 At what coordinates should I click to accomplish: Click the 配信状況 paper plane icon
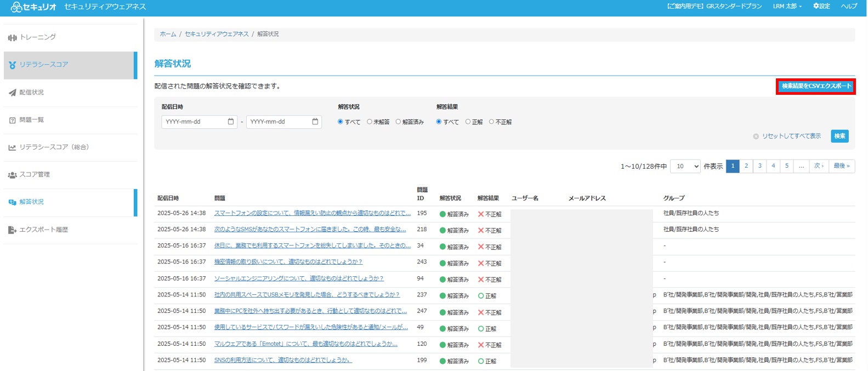pyautogui.click(x=12, y=93)
